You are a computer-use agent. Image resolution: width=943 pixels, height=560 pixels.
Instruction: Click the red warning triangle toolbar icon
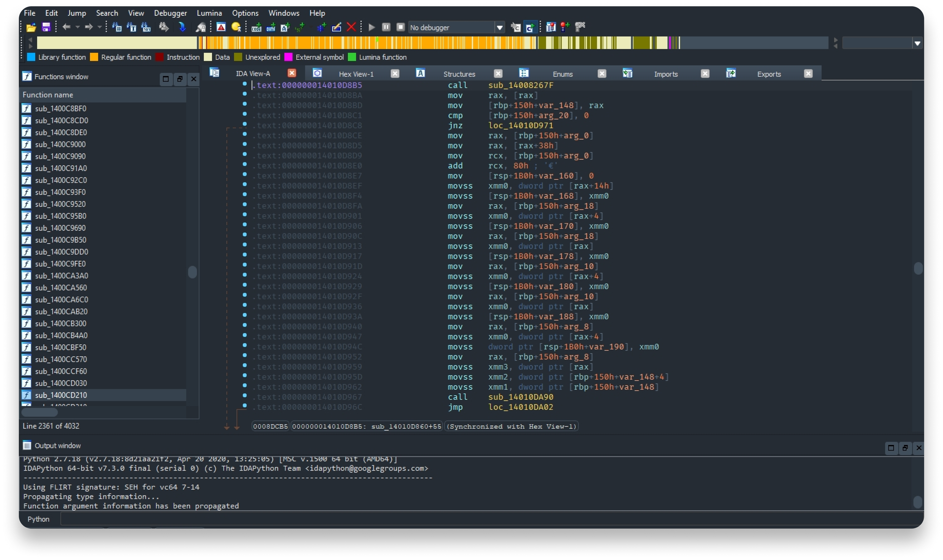tap(221, 27)
